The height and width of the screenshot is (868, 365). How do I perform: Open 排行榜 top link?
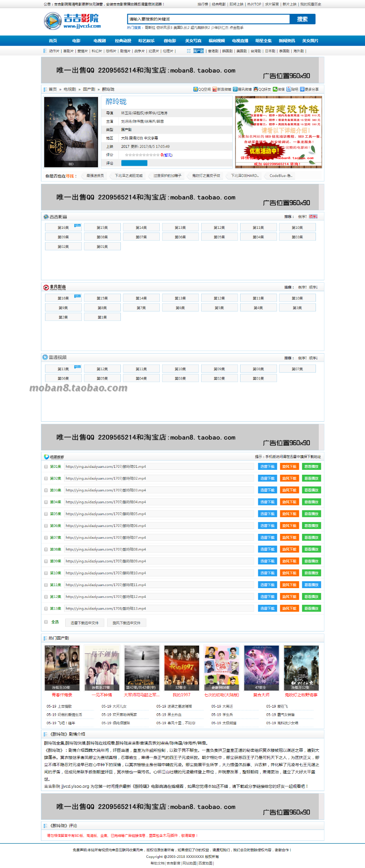(x=203, y=4)
